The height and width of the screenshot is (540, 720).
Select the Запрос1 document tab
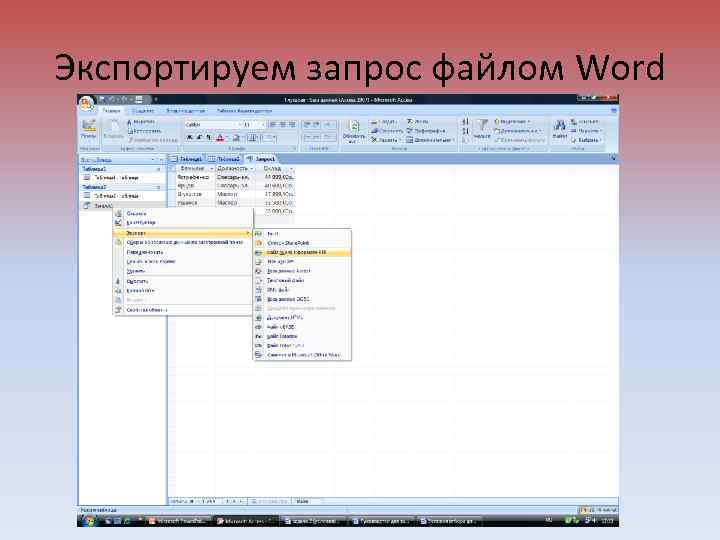[x=261, y=159]
